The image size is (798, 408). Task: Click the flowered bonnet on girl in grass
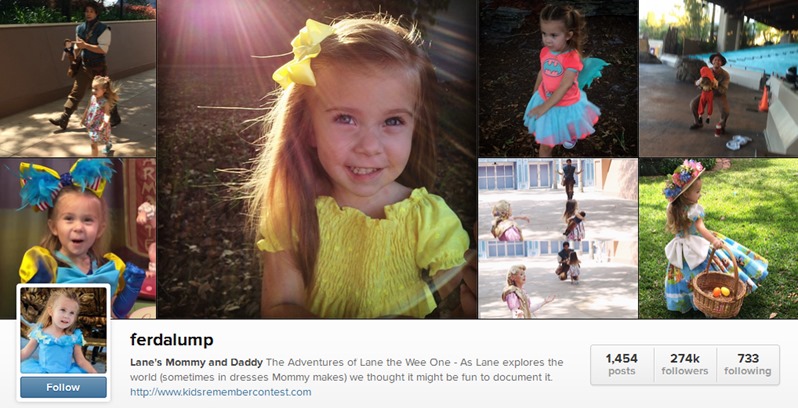coord(683,181)
